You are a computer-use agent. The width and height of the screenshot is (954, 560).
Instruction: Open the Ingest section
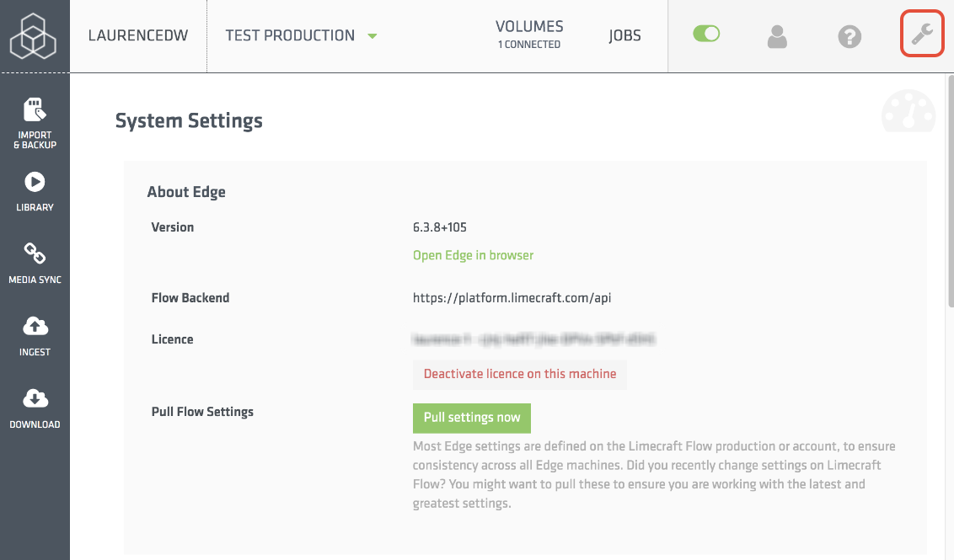coord(35,336)
